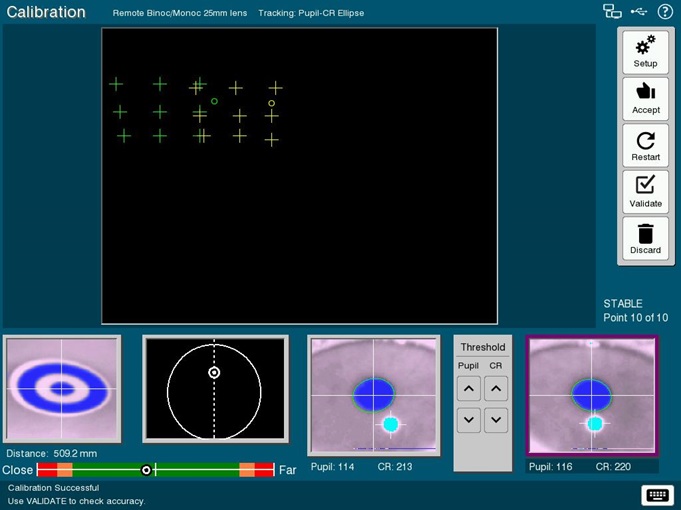
Task: Open the help question mark icon
Action: [x=665, y=12]
